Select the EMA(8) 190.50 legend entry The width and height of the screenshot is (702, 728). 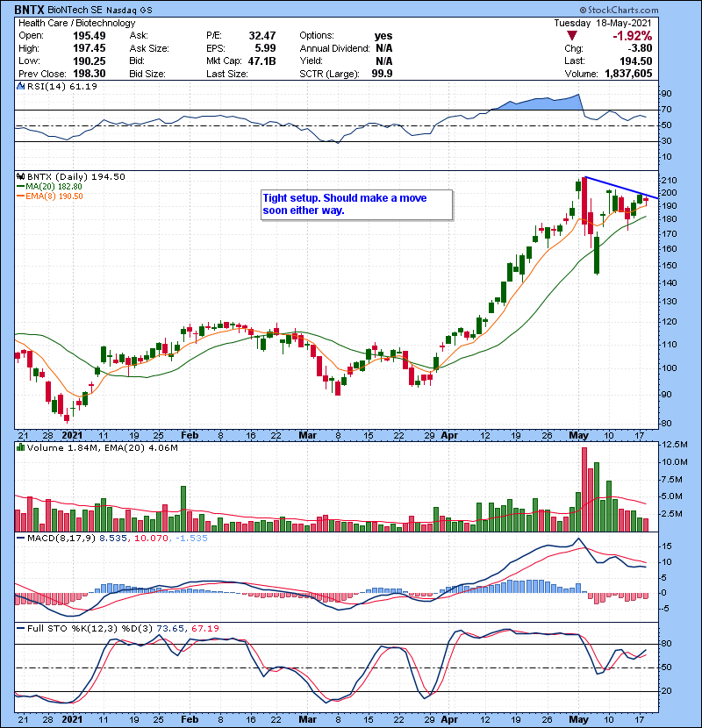click(49, 196)
